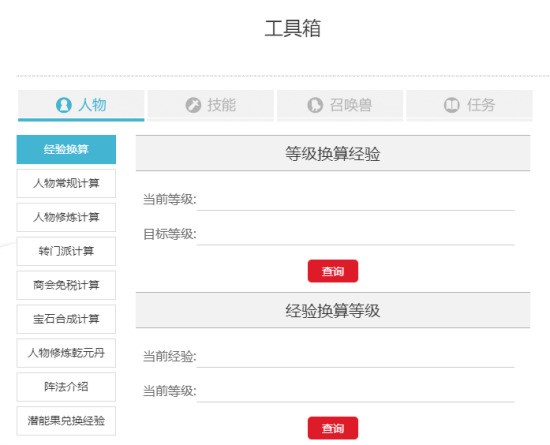Viewport: 550px width, 445px height.
Task: Switch to the 技能 tab
Action: [x=210, y=106]
